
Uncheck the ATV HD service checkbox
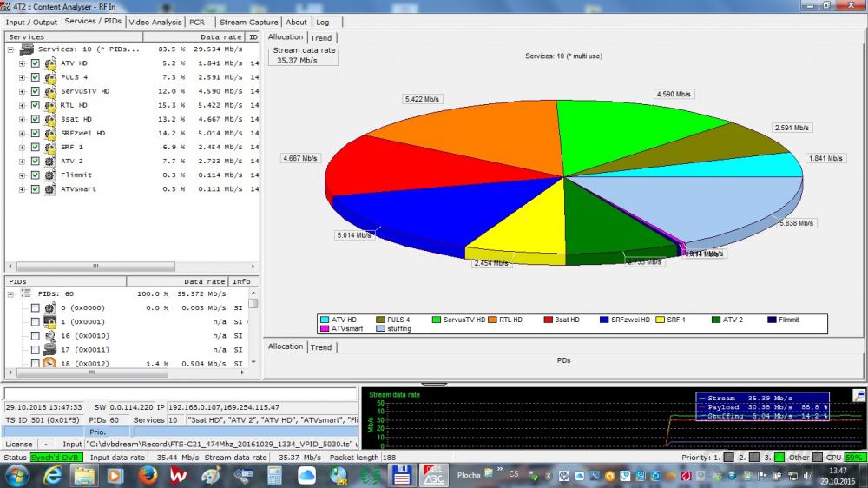tap(36, 63)
